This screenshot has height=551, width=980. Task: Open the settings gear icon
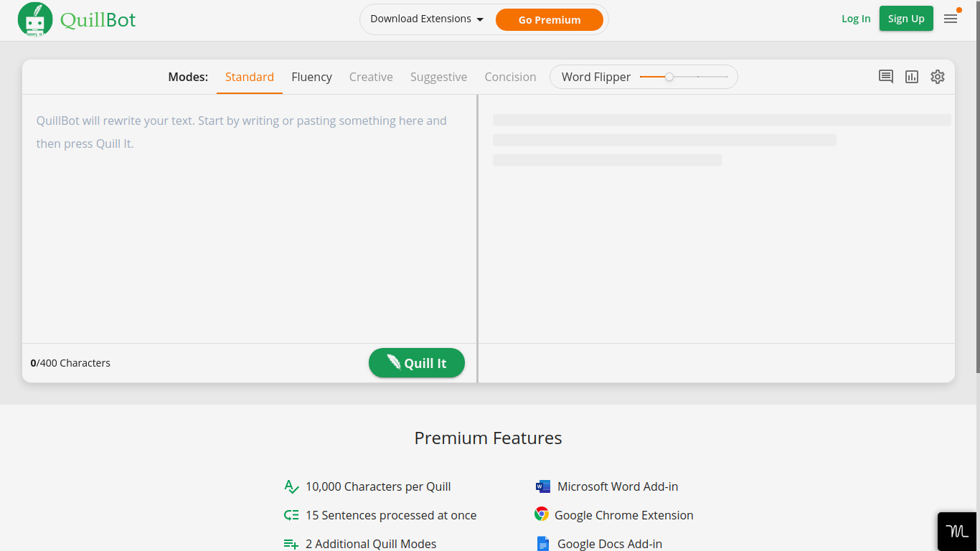938,77
